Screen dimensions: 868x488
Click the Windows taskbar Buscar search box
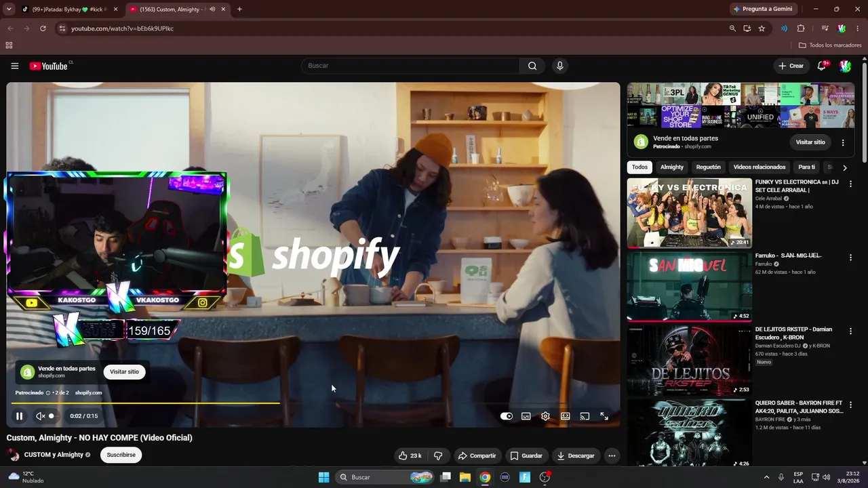click(x=384, y=477)
